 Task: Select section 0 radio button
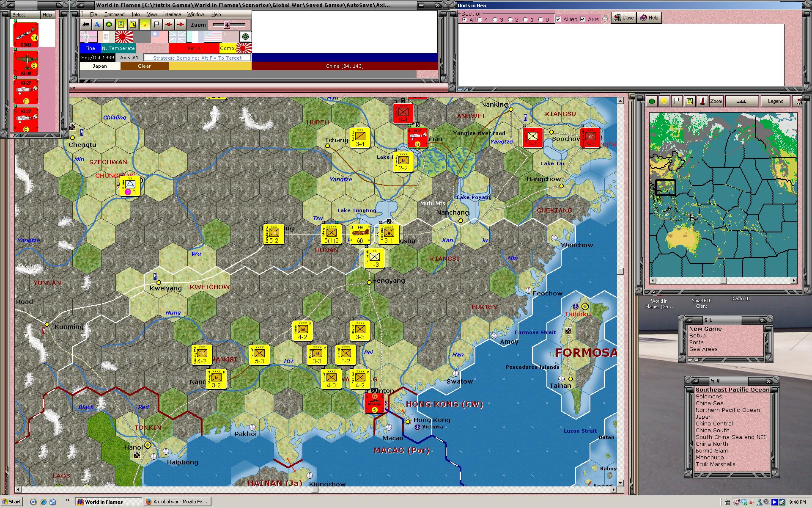tap(540, 19)
